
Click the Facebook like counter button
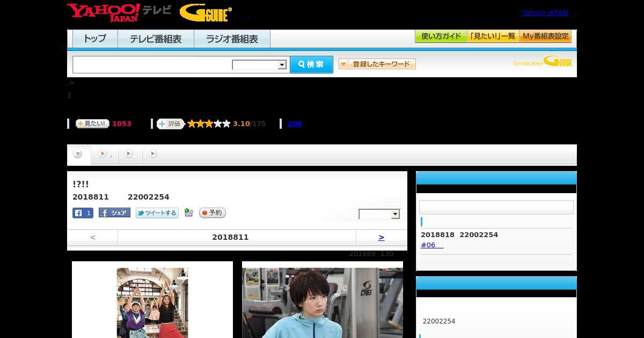click(83, 213)
